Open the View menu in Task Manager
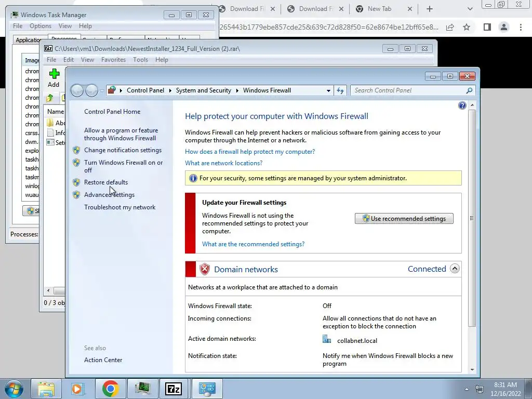Image resolution: width=532 pixels, height=399 pixels. click(65, 26)
